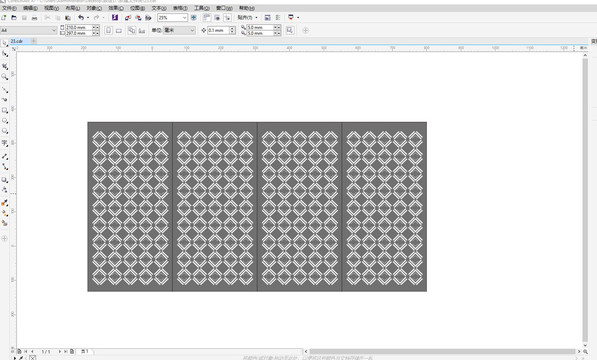This screenshot has height=360, width=597.
Task: Click the Import icon in toolbar
Action: 128,18
